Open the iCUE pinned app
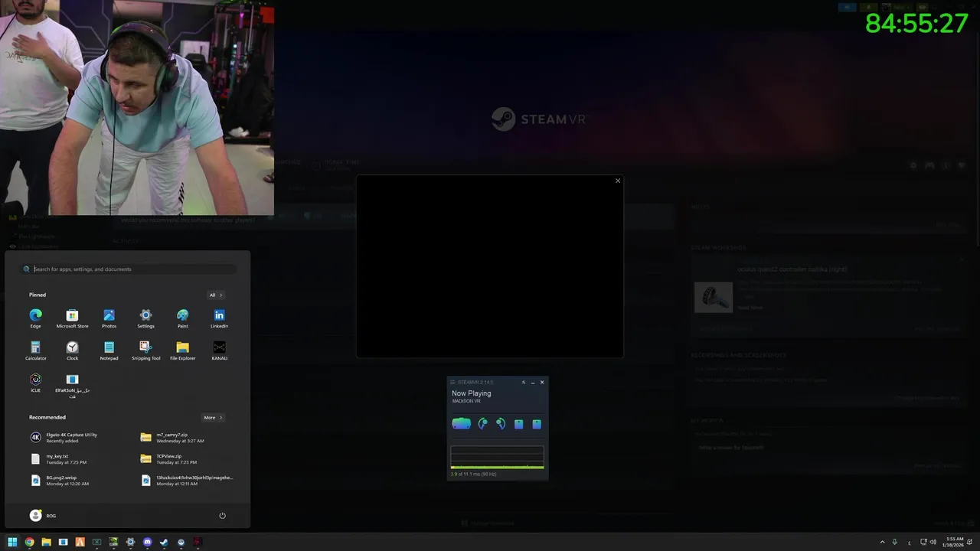Image resolution: width=980 pixels, height=551 pixels. [35, 383]
